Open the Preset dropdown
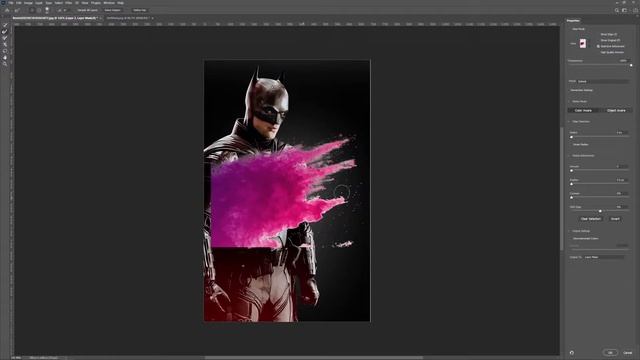This screenshot has width=640, height=360. (x=603, y=81)
